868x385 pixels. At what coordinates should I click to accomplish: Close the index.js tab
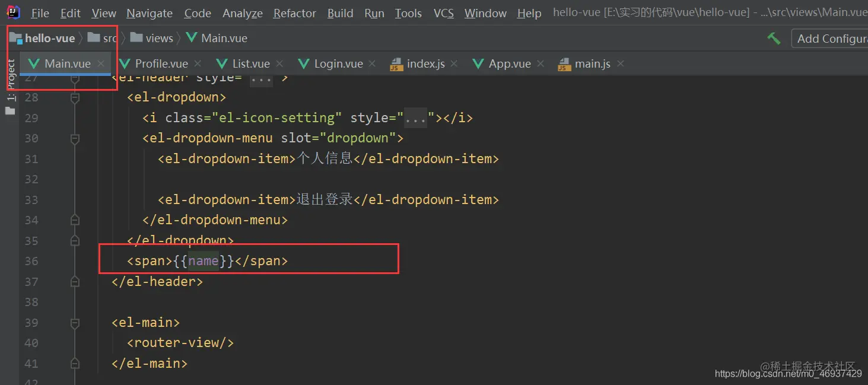tap(454, 63)
